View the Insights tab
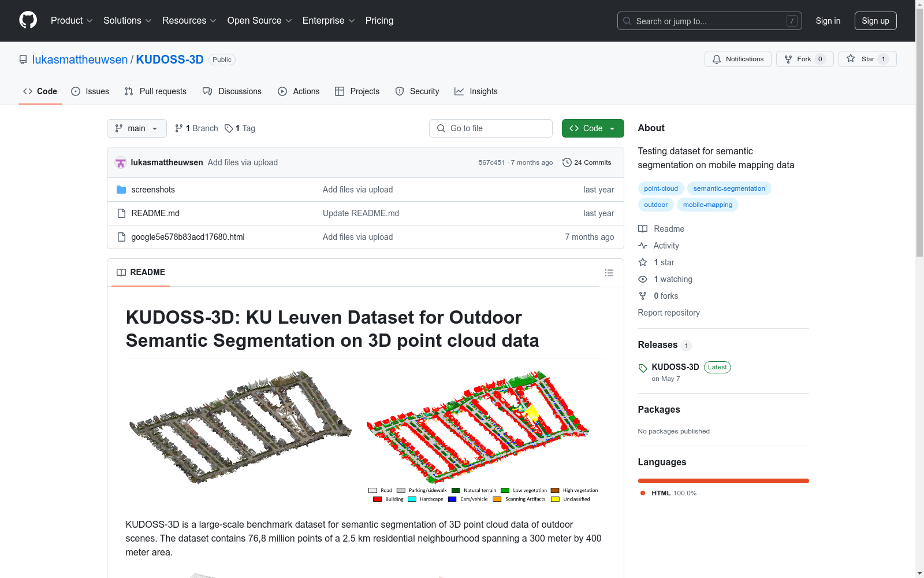 [476, 91]
